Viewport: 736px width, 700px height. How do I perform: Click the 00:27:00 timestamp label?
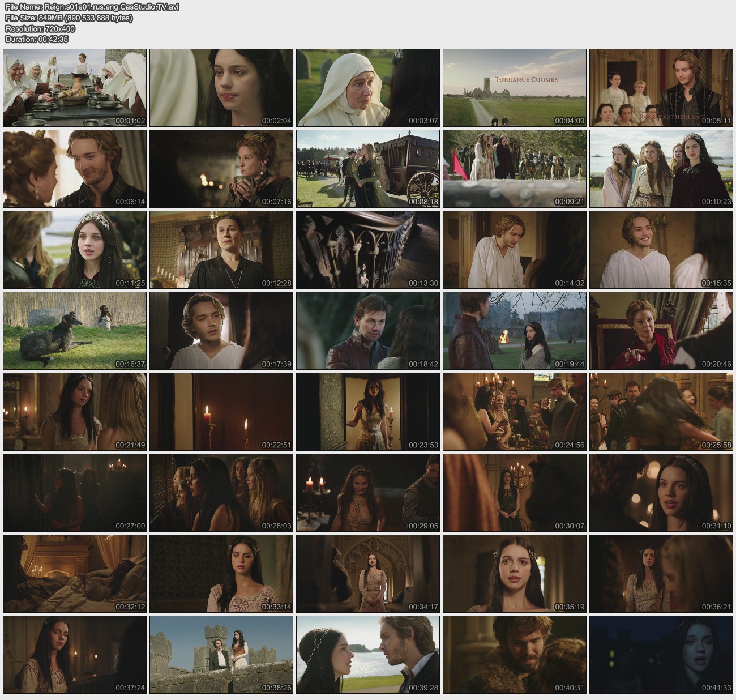[130, 526]
